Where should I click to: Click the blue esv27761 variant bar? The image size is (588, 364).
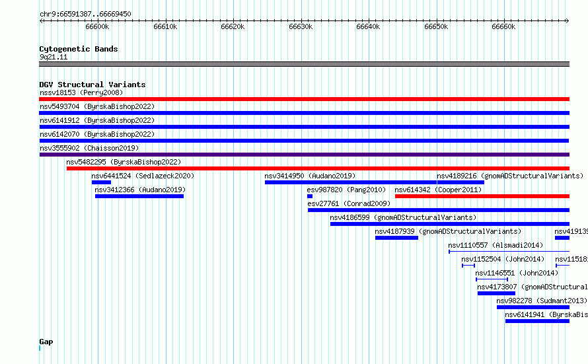click(439, 210)
